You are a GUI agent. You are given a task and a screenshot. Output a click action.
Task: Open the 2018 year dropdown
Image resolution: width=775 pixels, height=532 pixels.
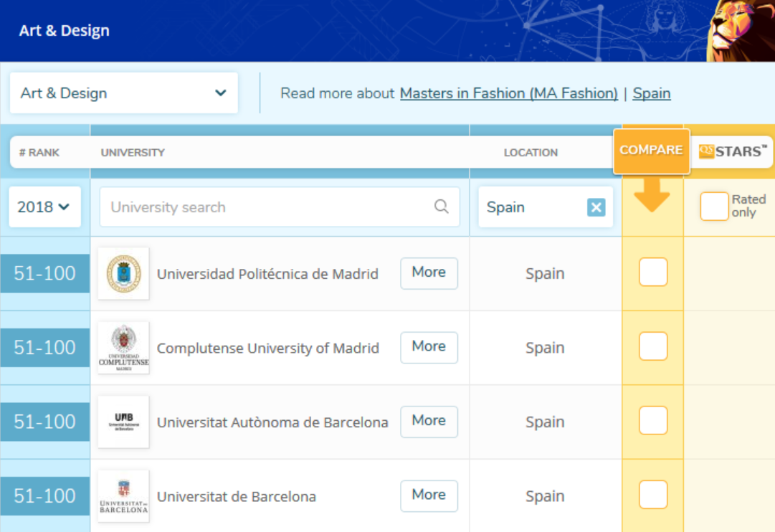(44, 206)
